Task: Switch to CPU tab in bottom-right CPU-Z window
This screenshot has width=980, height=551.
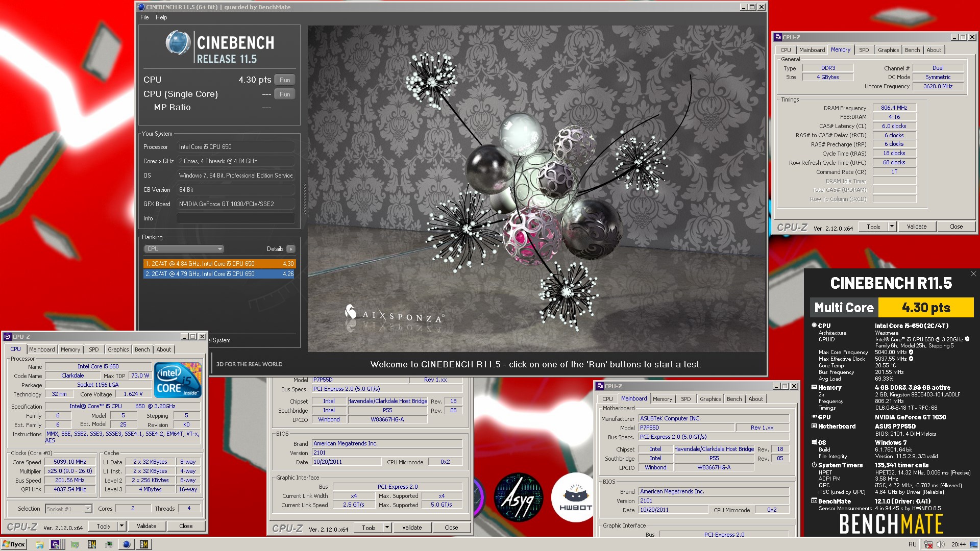Action: coord(607,399)
